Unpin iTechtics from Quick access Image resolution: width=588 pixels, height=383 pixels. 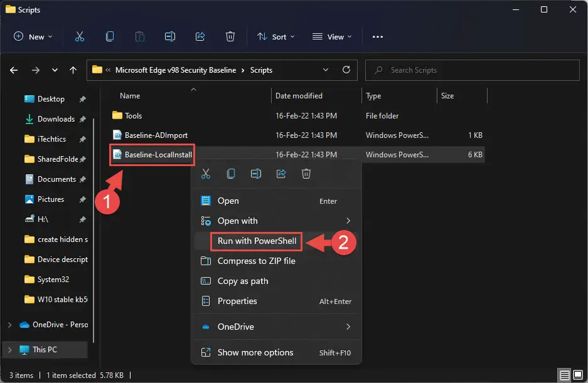pyautogui.click(x=82, y=139)
